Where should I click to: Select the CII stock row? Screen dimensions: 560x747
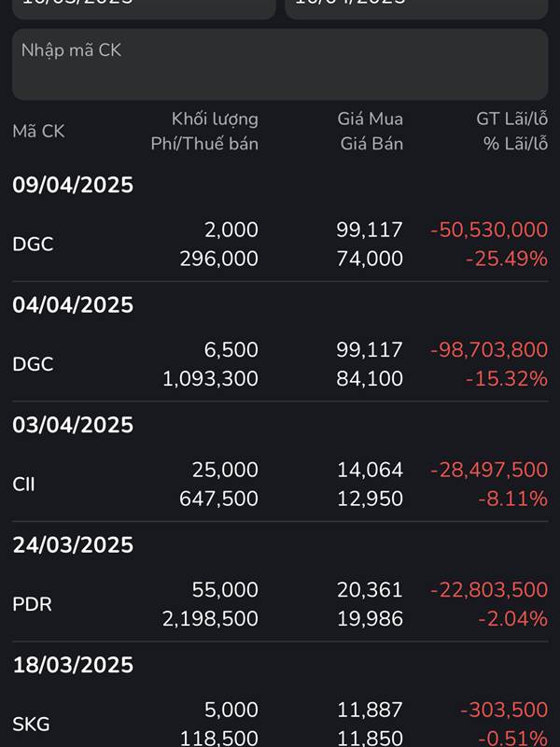pos(280,484)
